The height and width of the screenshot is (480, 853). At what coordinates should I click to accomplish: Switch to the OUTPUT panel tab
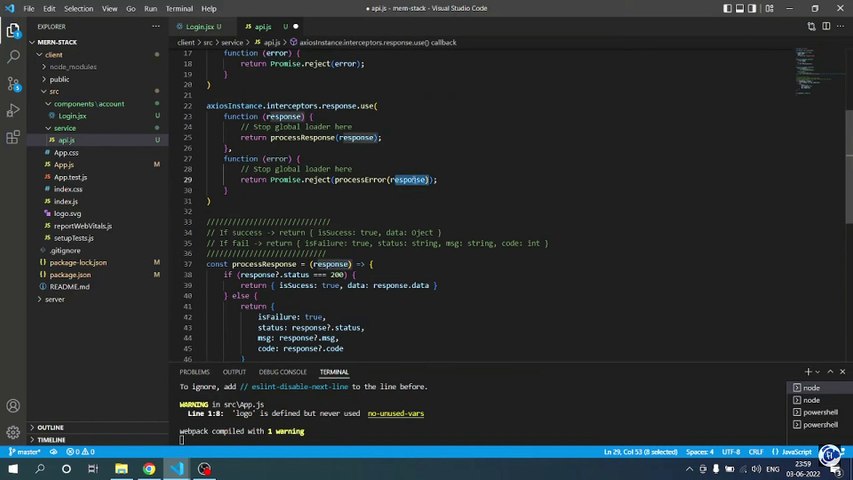[234, 372]
